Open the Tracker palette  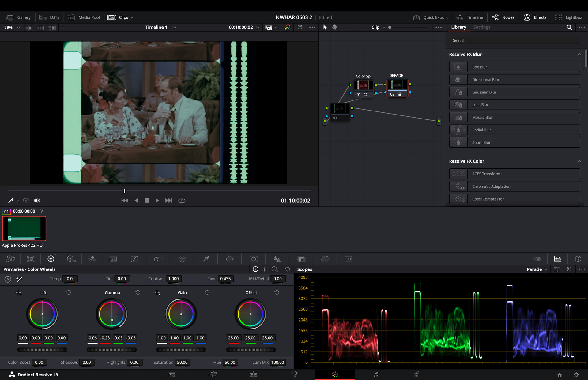point(254,259)
